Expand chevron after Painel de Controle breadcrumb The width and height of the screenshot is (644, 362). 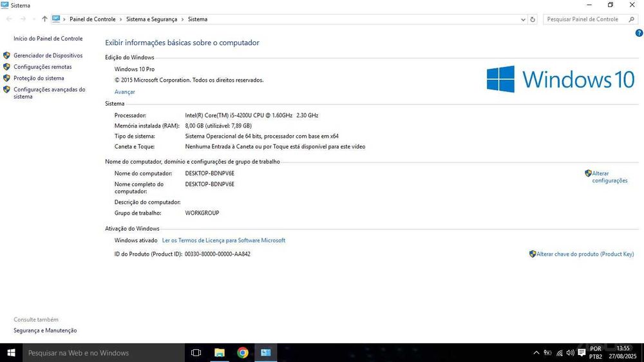[121, 19]
